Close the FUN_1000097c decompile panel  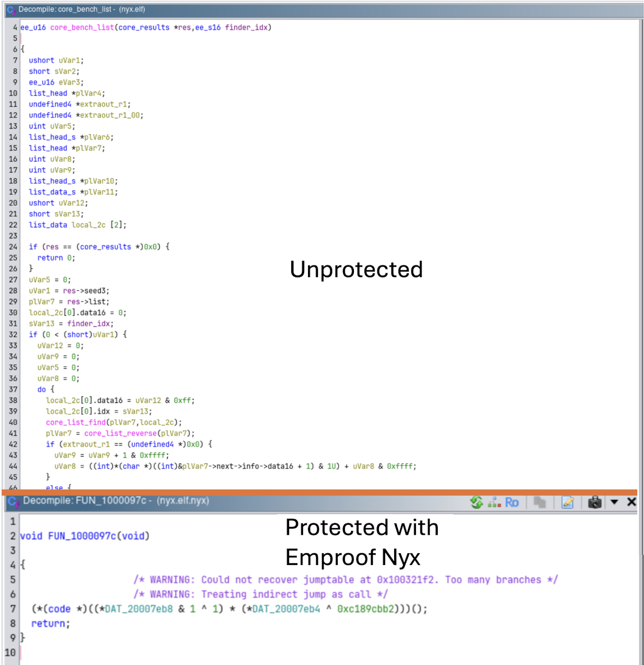(x=632, y=502)
